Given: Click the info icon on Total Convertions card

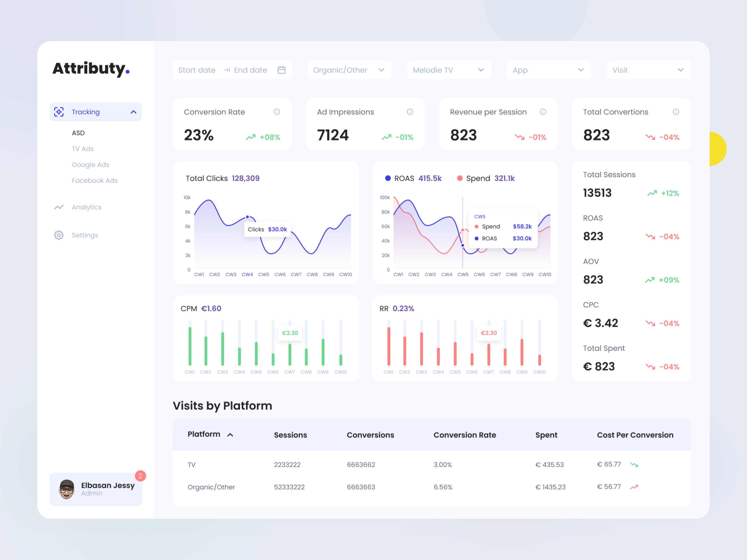Looking at the screenshot, I should [676, 112].
